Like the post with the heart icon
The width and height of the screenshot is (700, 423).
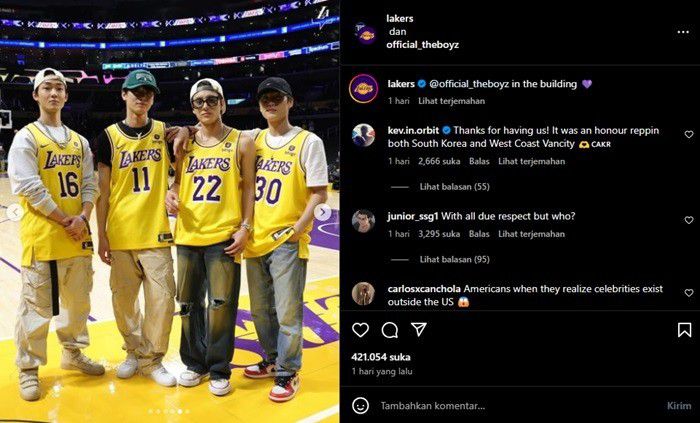point(360,330)
